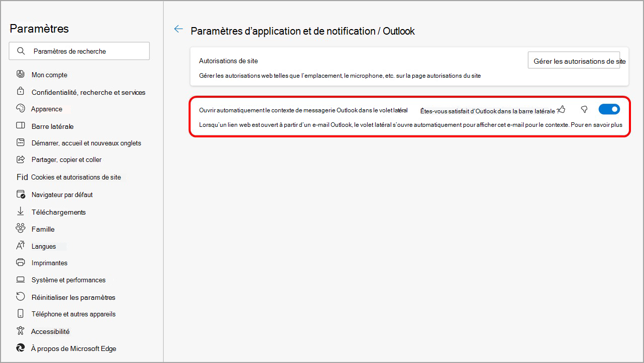
Task: Open À propos de Microsoft Edge
Action: [74, 348]
